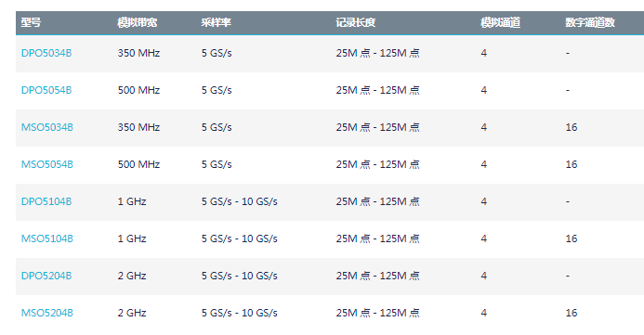Select the 1 GHz bandwidth cell for MSO5104B
Screen dimensions: 644x335
point(132,238)
